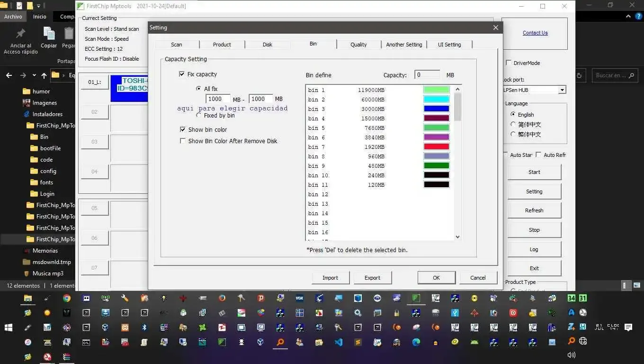This screenshot has width=644, height=364.
Task: Click the Import button
Action: point(331,278)
